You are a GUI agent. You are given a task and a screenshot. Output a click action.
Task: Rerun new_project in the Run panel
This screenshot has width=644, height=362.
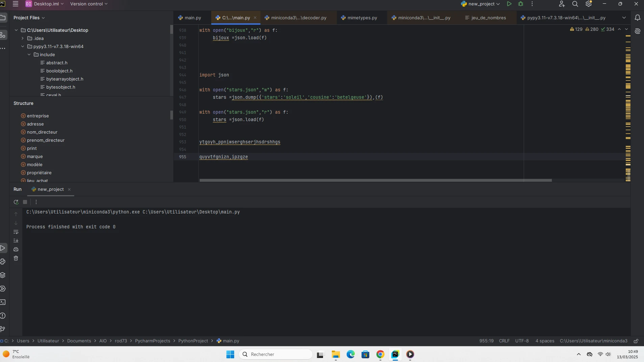16,202
